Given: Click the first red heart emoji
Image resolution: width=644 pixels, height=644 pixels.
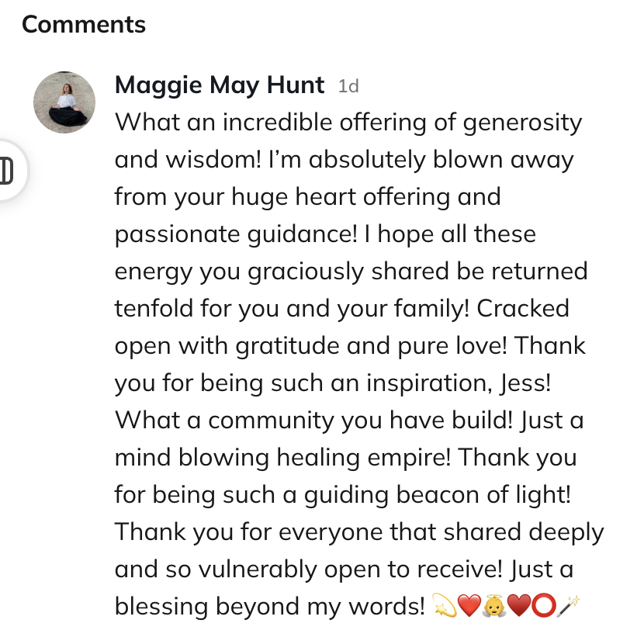Looking at the screenshot, I should point(470,606).
